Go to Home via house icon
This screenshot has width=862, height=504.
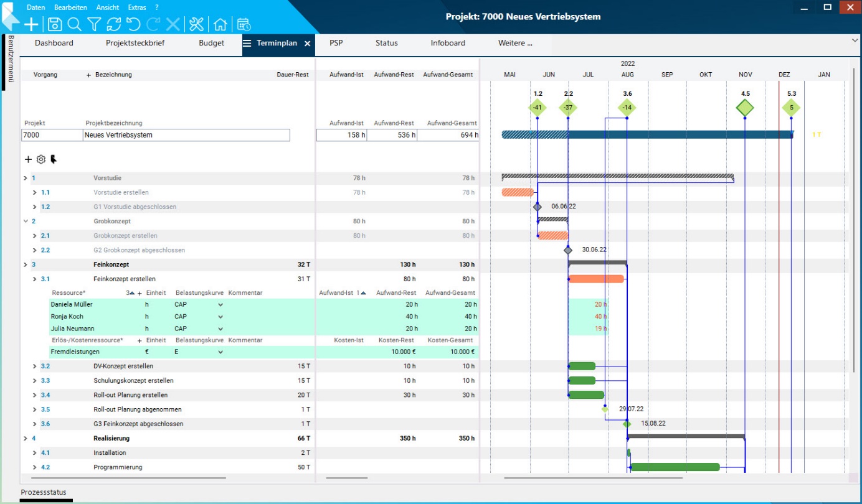[220, 24]
